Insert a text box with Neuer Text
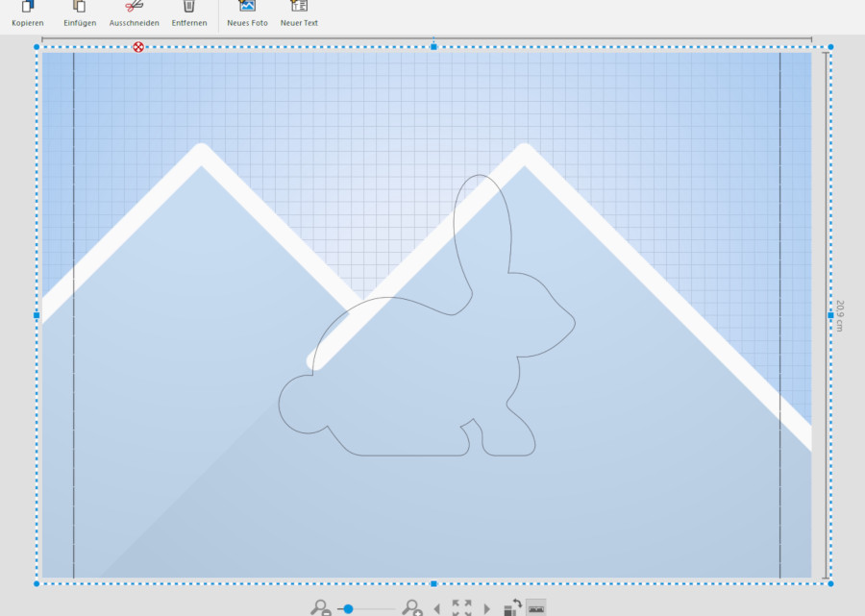Image resolution: width=865 pixels, height=616 pixels. tap(299, 7)
